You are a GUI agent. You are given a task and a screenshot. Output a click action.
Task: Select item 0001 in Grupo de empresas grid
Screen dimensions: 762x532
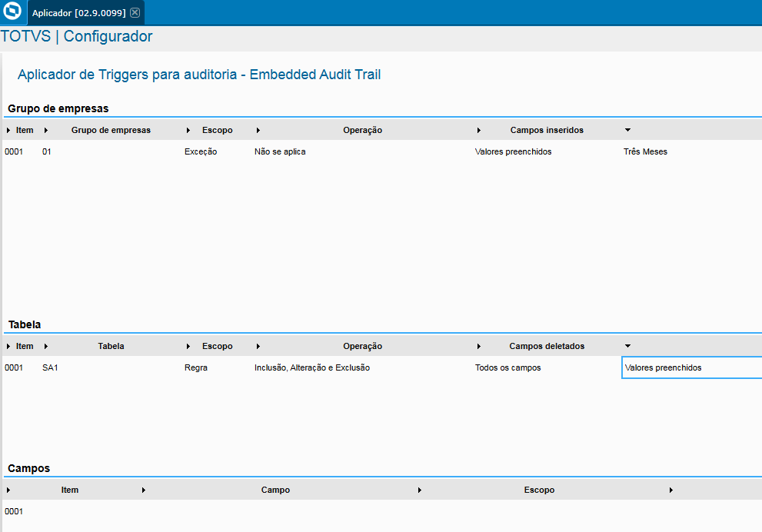click(14, 151)
